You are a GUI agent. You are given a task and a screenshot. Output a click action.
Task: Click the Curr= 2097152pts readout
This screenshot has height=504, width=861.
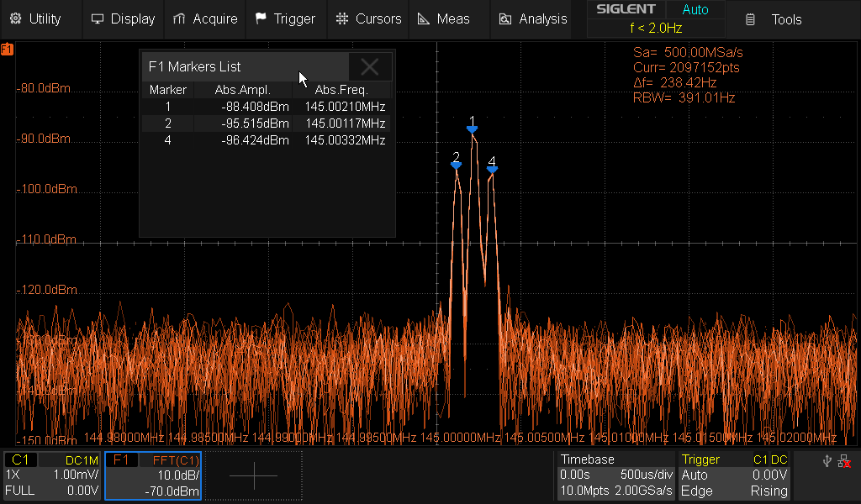686,68
